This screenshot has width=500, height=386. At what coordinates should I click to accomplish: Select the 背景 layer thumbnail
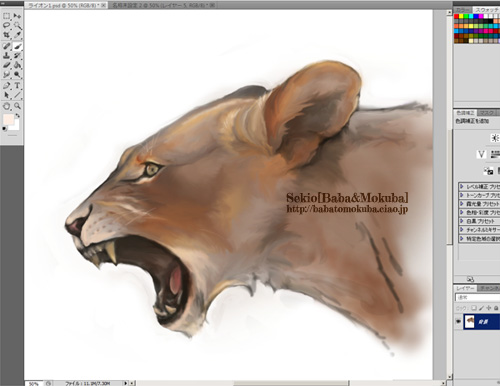(470, 321)
